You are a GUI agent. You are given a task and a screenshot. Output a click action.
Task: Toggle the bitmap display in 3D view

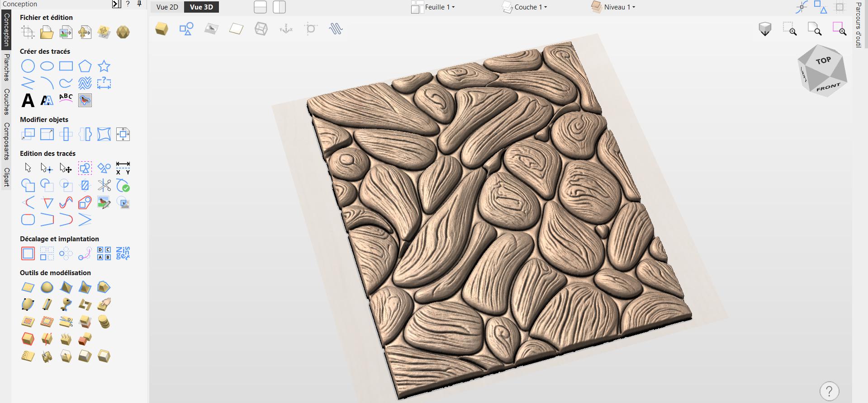point(211,29)
